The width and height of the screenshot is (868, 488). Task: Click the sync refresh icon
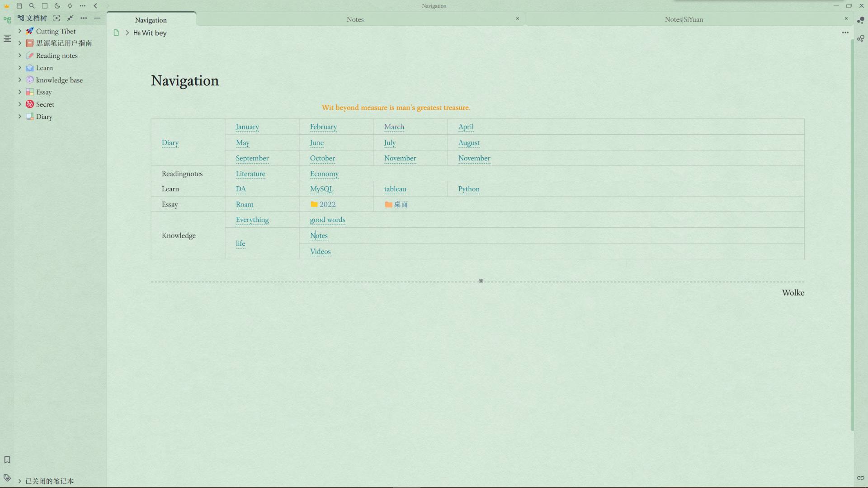(70, 6)
